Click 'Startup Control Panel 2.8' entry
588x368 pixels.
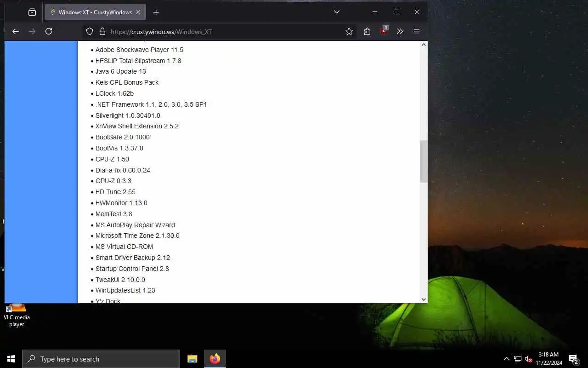132,269
